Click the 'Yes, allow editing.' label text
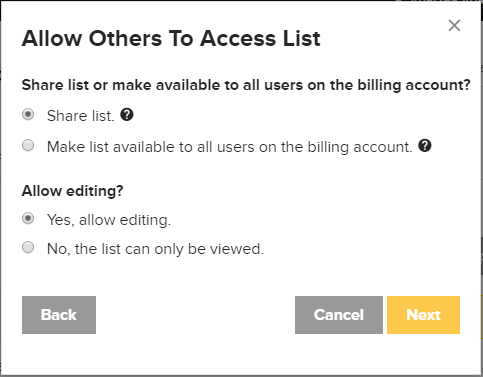This screenshot has height=377, width=483. click(109, 220)
